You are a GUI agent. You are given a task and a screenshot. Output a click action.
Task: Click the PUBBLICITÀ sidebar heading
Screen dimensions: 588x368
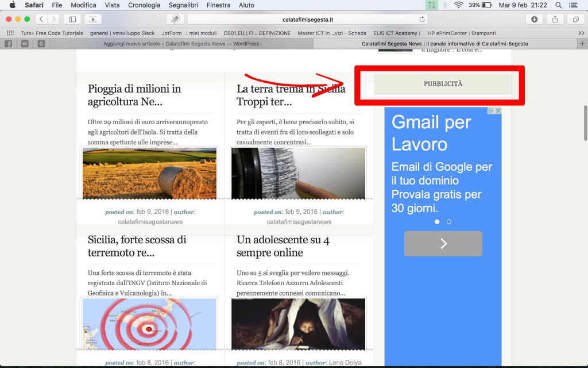pyautogui.click(x=443, y=84)
